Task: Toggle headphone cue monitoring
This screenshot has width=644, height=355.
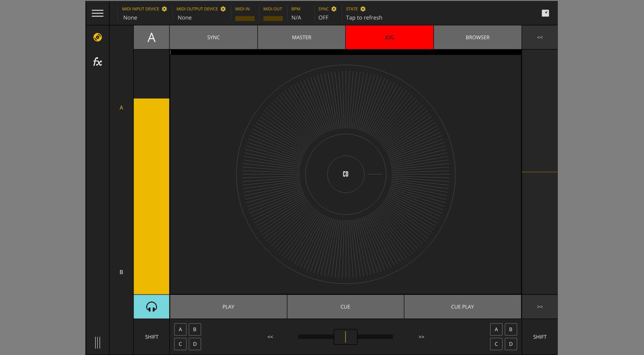Action: click(x=151, y=307)
